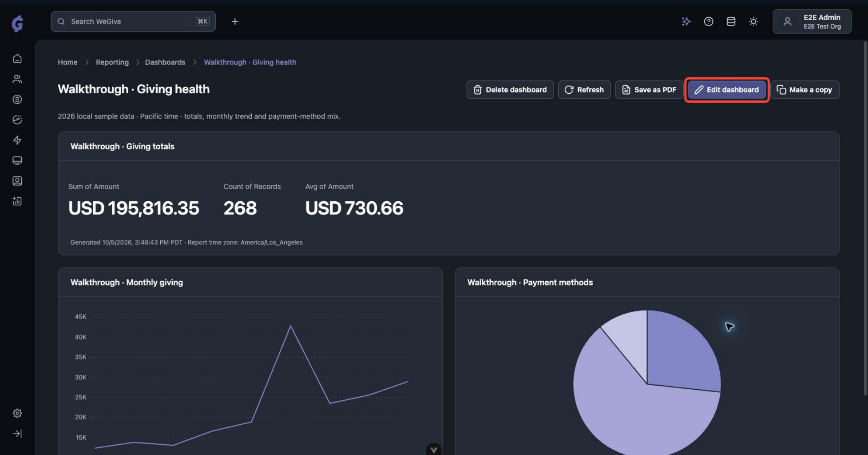This screenshot has width=868, height=455.
Task: Open the E2E Admin account menu
Action: coord(812,21)
